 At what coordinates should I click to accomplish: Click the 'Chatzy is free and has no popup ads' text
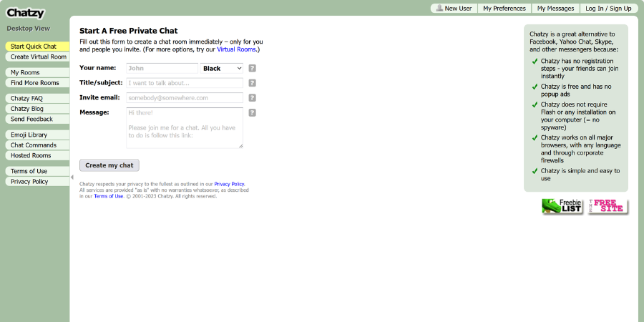pos(576,90)
